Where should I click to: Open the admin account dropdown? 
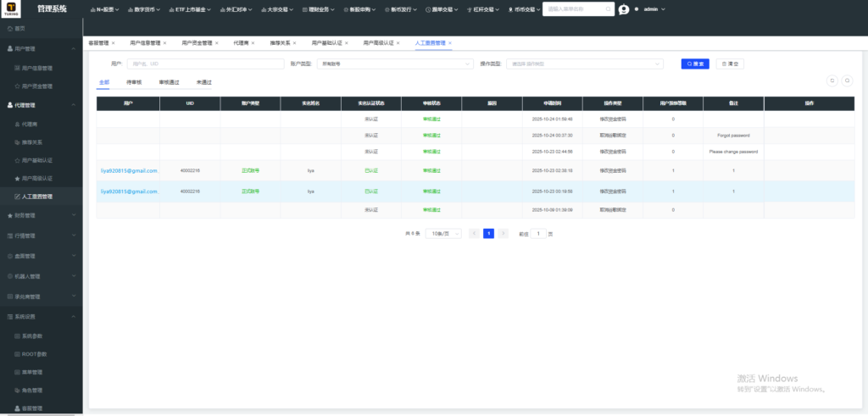coord(654,9)
